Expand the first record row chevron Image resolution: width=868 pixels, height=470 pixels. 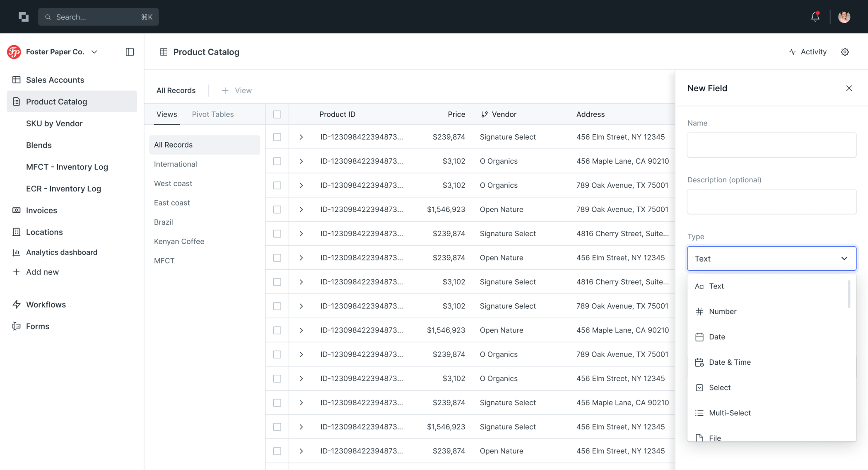[x=301, y=137]
